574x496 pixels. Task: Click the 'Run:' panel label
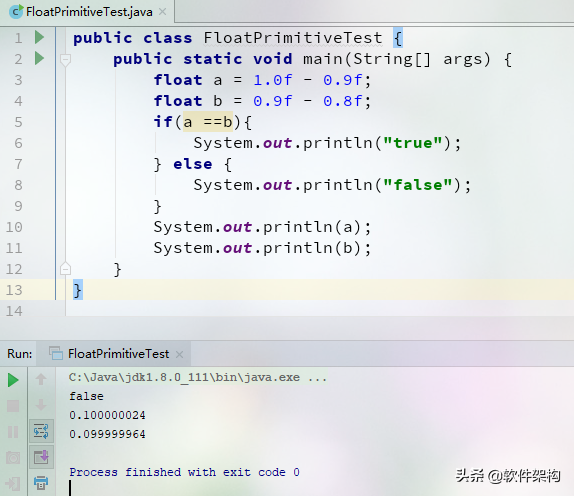click(x=19, y=354)
